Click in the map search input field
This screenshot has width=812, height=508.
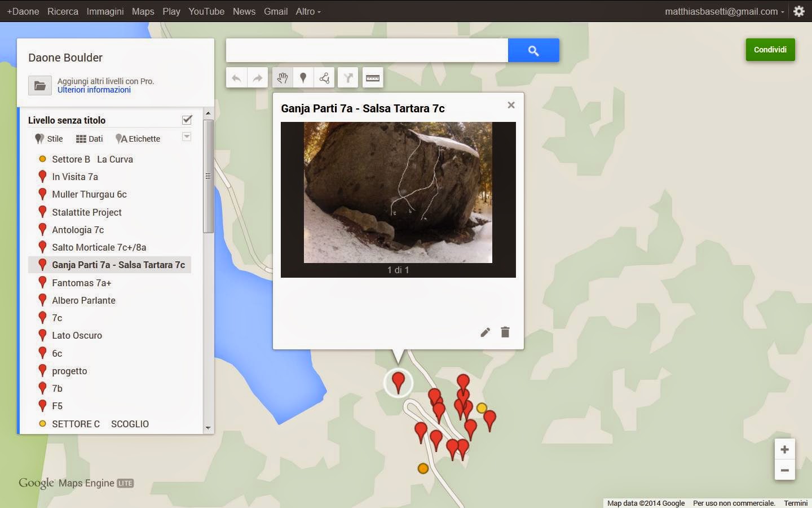pos(367,50)
